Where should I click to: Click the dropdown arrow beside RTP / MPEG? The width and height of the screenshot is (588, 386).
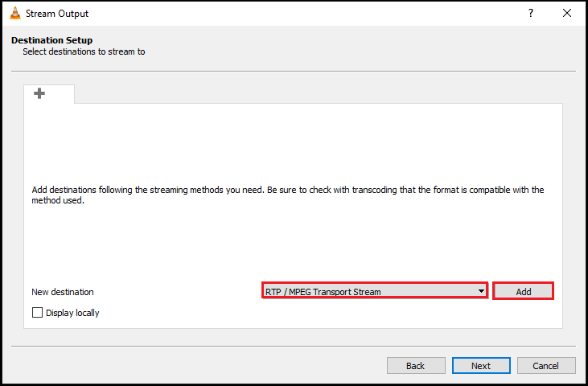coord(481,291)
